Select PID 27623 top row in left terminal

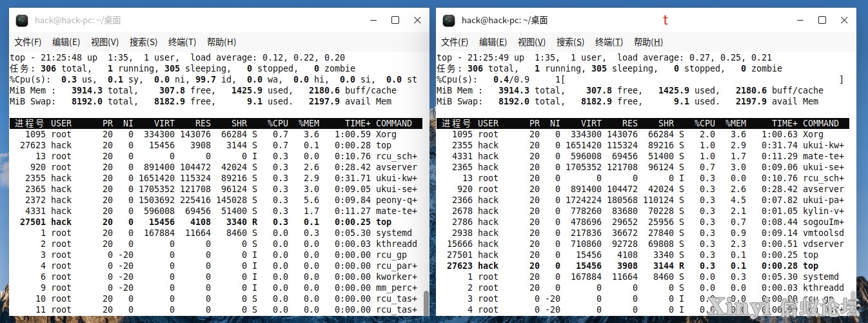pos(216,145)
